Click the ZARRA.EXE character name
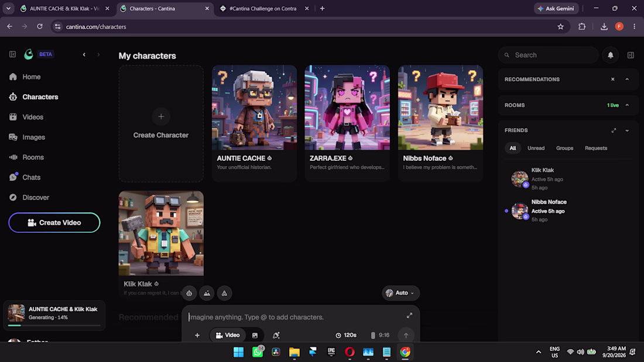Viewport: 644px width, 362px height. point(328,158)
